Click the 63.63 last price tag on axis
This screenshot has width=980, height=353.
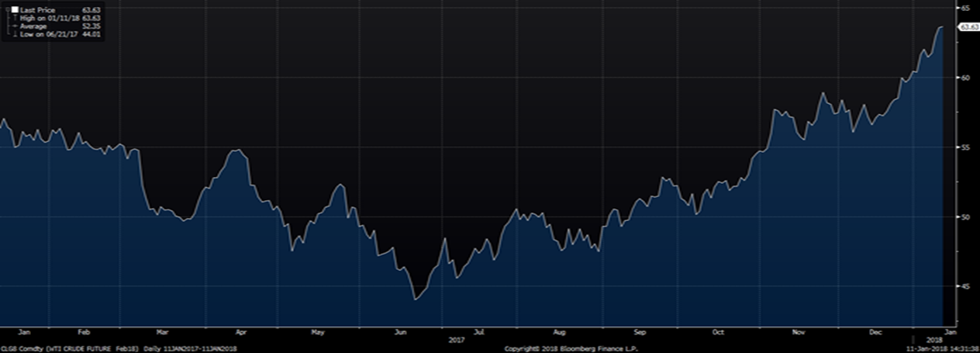968,27
